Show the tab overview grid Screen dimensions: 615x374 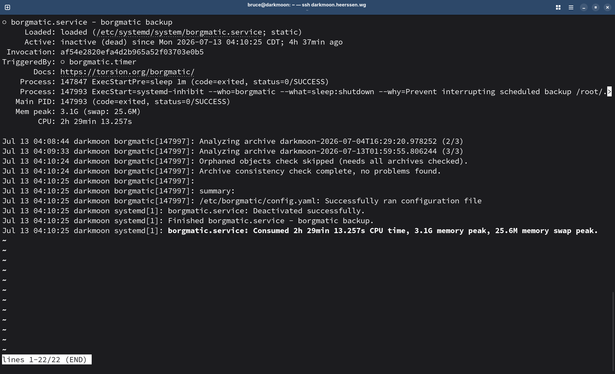(558, 7)
